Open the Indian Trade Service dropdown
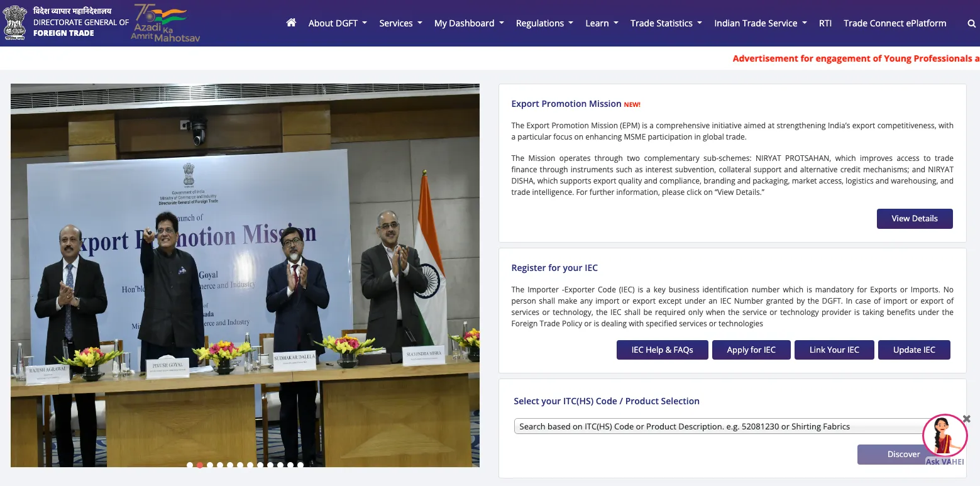 coord(760,23)
